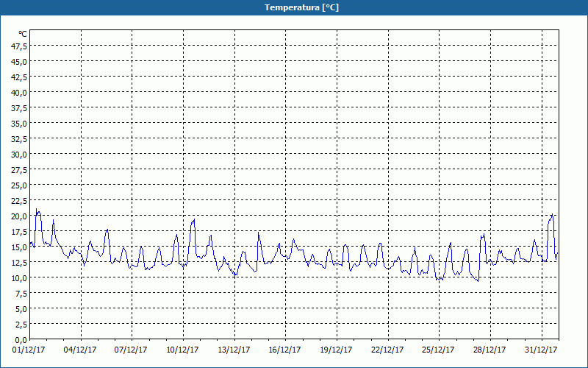Click the 01/12/17 date label
This screenshot has height=368, width=588.
[x=29, y=350]
